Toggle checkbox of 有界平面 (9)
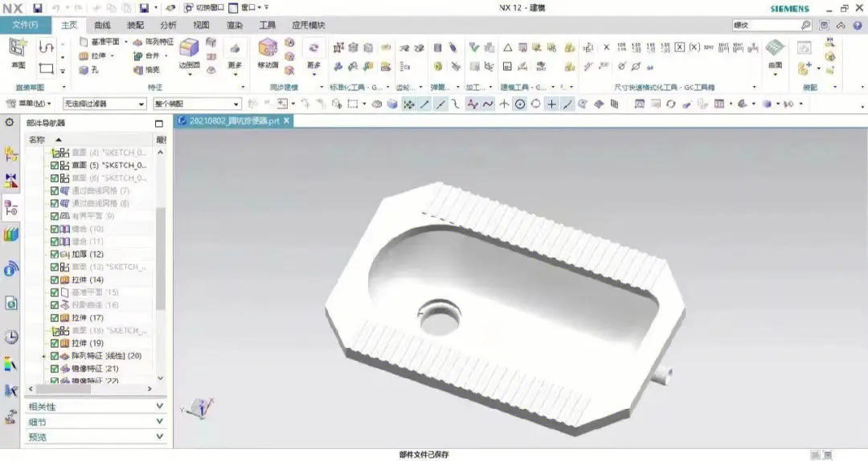Image resolution: width=868 pixels, height=461 pixels. coord(55,216)
